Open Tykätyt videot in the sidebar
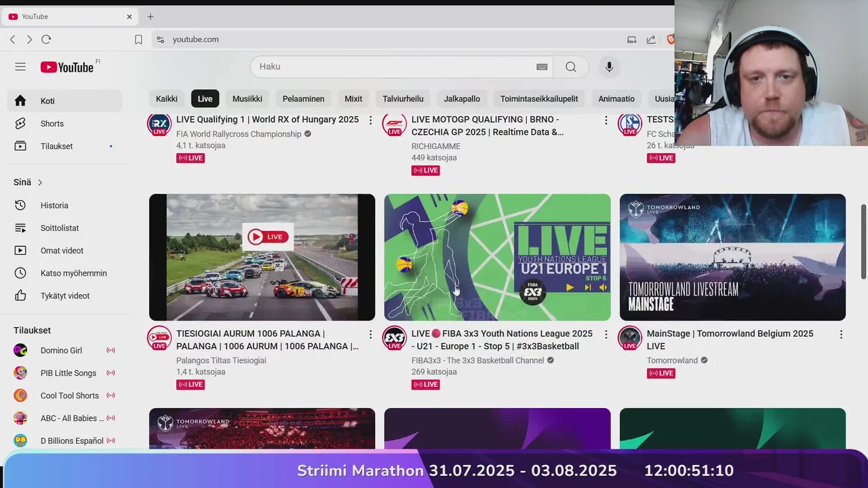 [64, 296]
